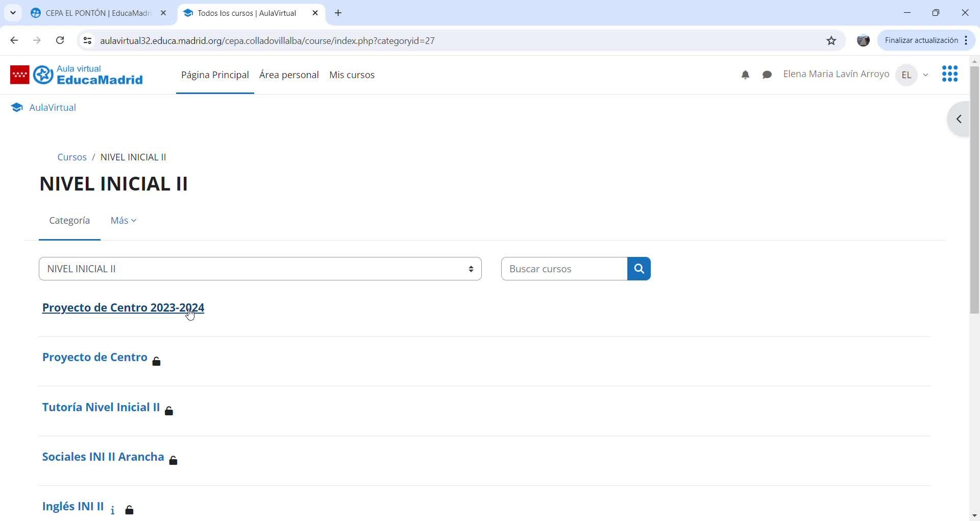Collapse the side drawer with the chevron

coord(959,119)
